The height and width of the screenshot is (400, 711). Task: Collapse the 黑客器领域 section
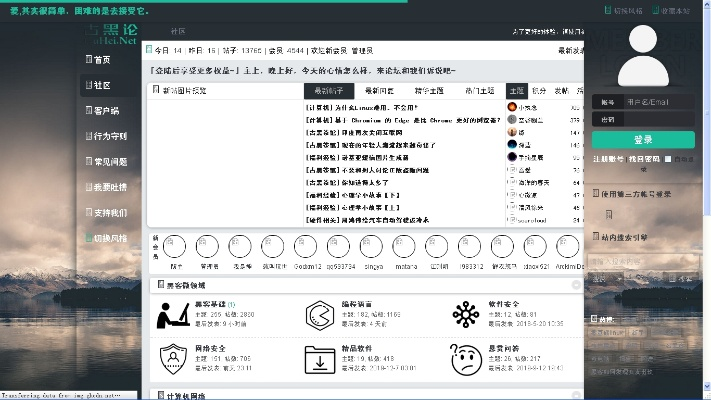coord(577,286)
